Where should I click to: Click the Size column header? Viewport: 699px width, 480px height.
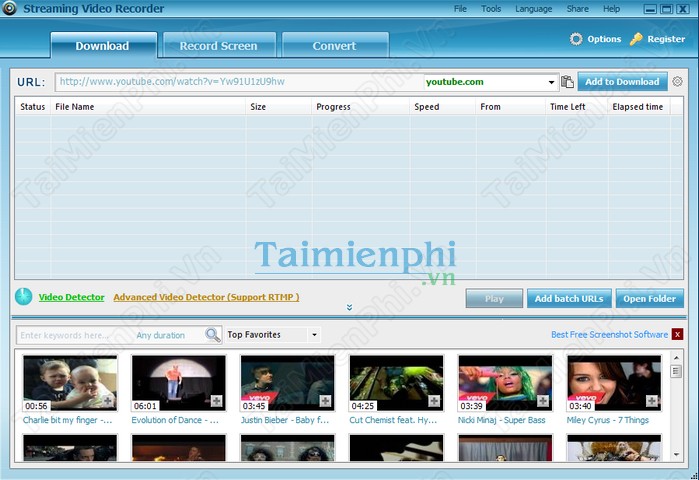tap(278, 107)
